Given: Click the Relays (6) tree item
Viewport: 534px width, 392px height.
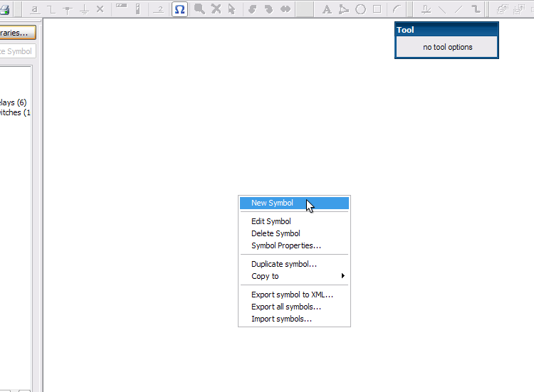Looking at the screenshot, I should (x=13, y=102).
